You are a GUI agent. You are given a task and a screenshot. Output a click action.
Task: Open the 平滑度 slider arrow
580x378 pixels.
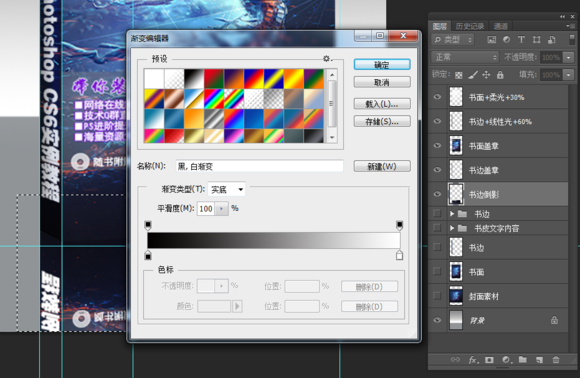pyautogui.click(x=222, y=209)
